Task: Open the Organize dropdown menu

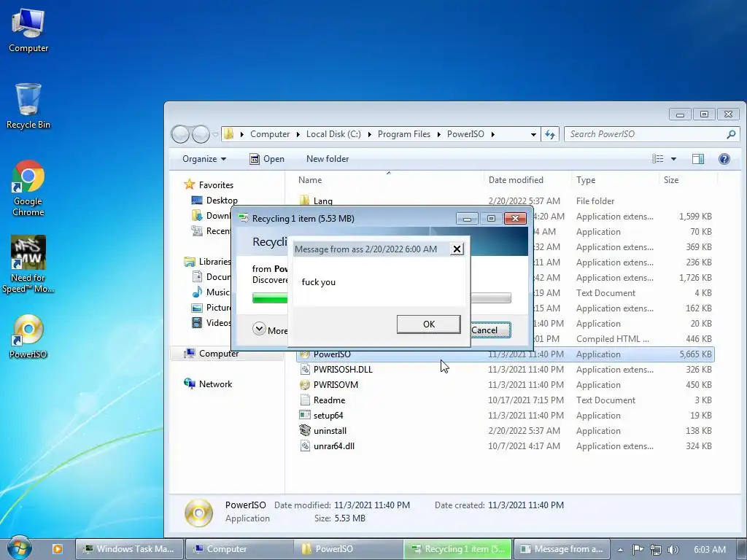Action: click(x=204, y=159)
